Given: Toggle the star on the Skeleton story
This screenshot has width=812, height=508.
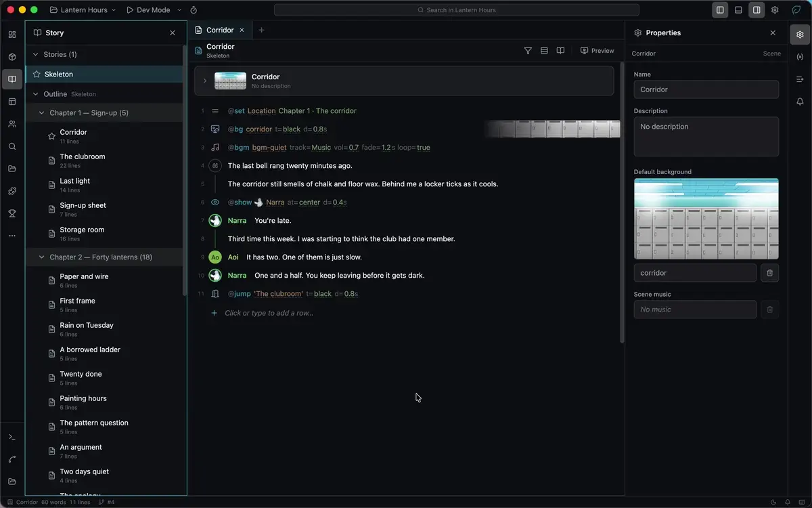Looking at the screenshot, I should click(37, 75).
